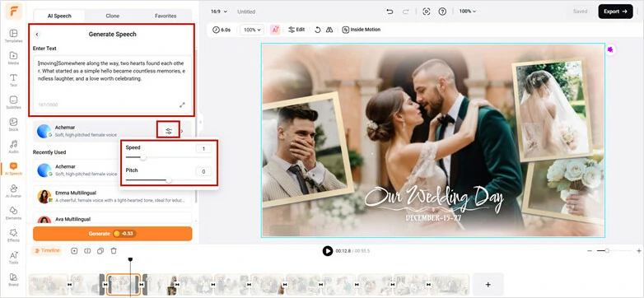The width and height of the screenshot is (644, 298).
Task: Click the timeline zoom slider handle
Action: coord(607,250)
